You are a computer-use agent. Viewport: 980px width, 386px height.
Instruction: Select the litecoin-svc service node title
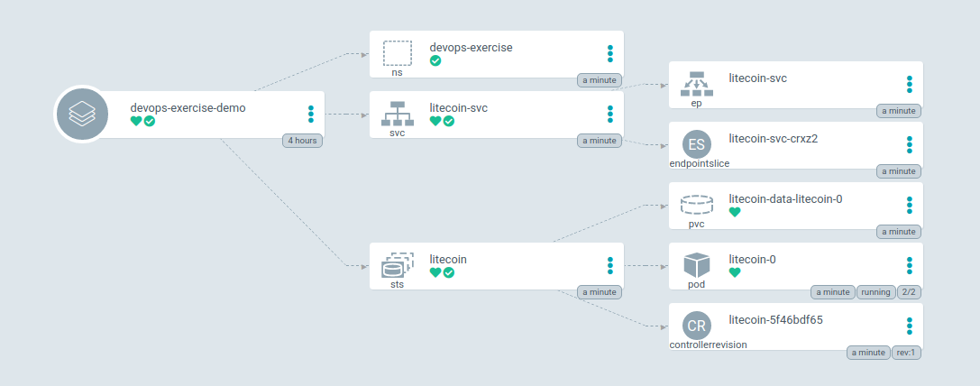[458, 107]
